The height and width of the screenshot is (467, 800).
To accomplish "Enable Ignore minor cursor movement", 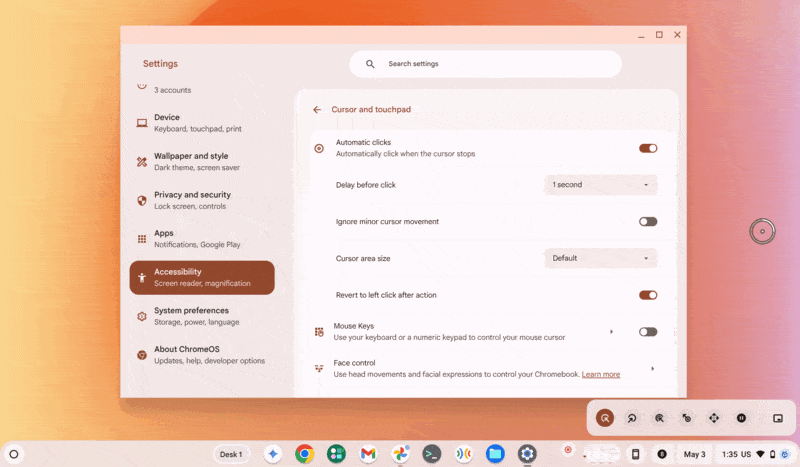I will (648, 222).
